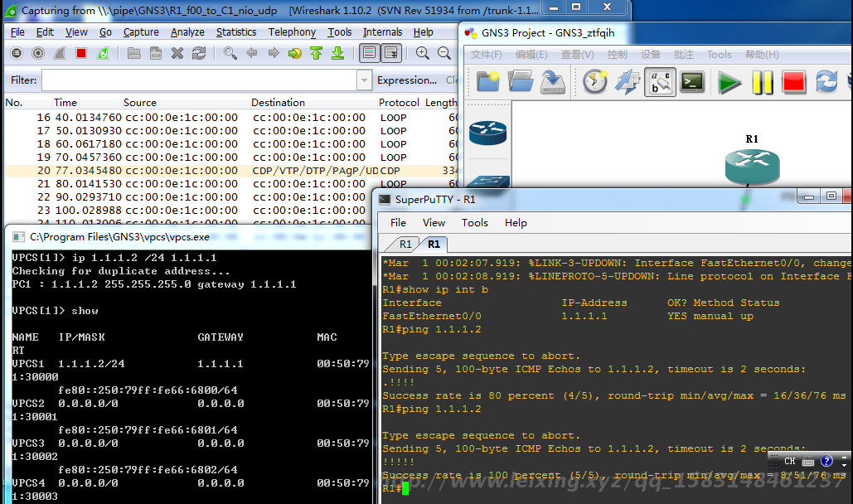Go to specific packet number icon
The width and height of the screenshot is (853, 504).
[295, 53]
